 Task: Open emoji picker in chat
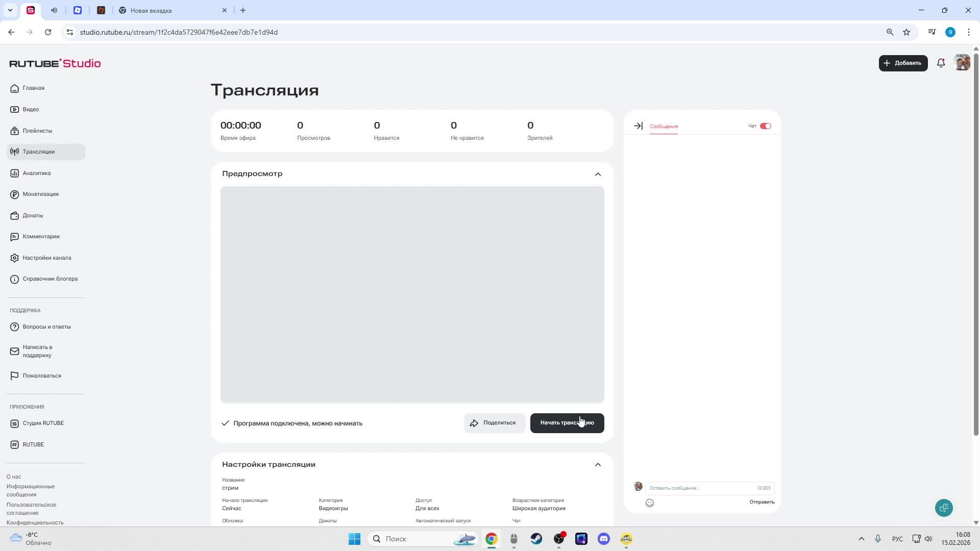(x=650, y=503)
